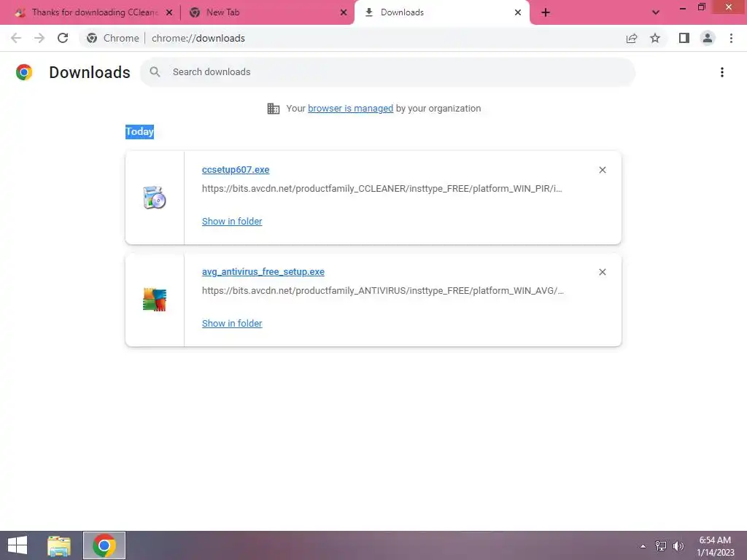Screen dimensions: 747x560
Task: Click the Today date heading
Action: point(139,131)
